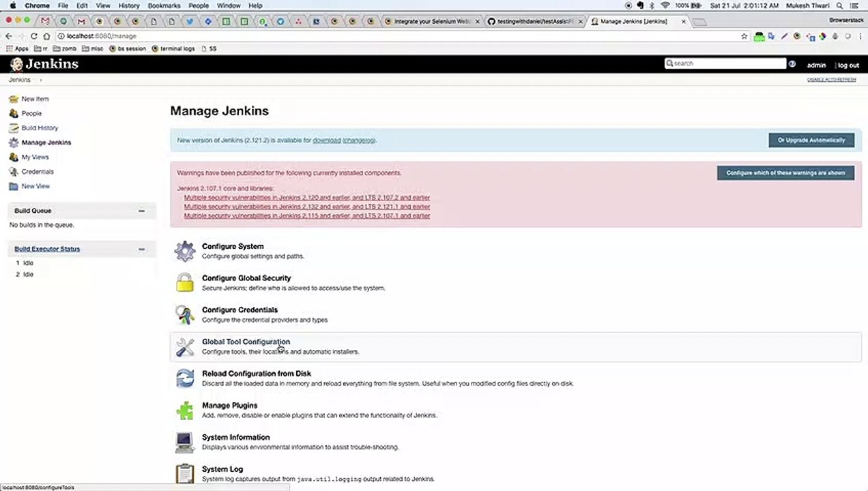Click the Configure Credentials keys icon
This screenshot has height=491, width=868.
pyautogui.click(x=185, y=314)
